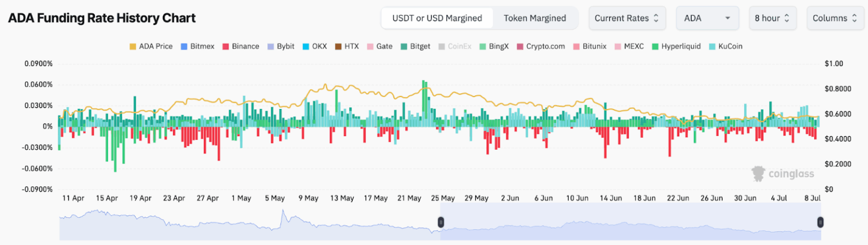Image resolution: width=868 pixels, height=245 pixels.
Task: Click the left range slider handle
Action: click(441, 222)
